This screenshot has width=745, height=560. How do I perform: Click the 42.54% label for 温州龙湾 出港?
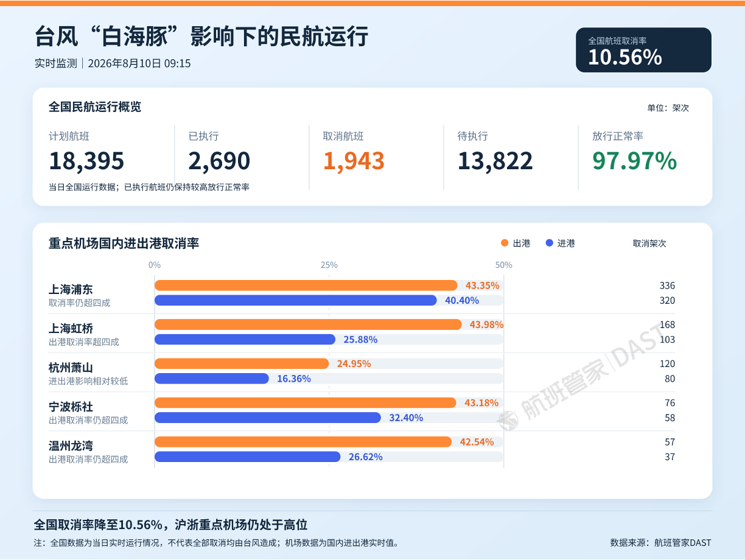pyautogui.click(x=477, y=442)
